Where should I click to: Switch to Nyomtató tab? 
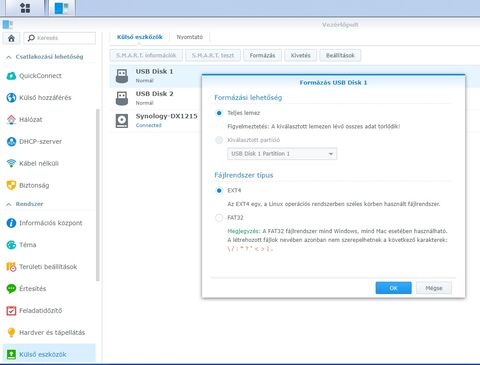tap(190, 37)
